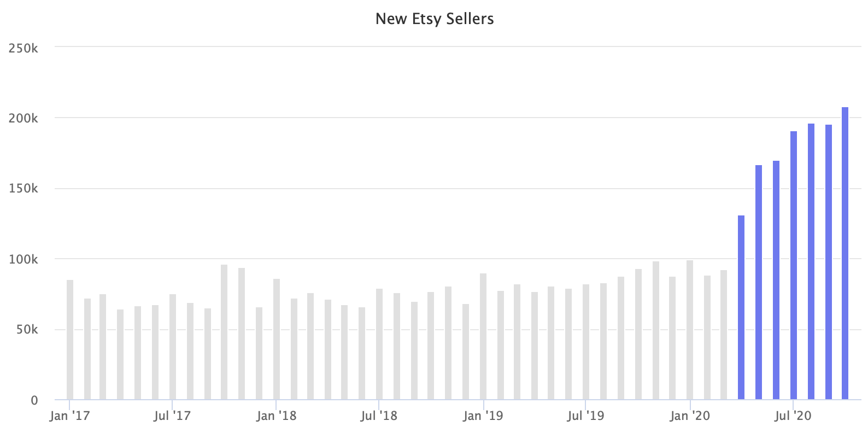
Task: Click the Jan '19 x-axis label
Action: [483, 417]
